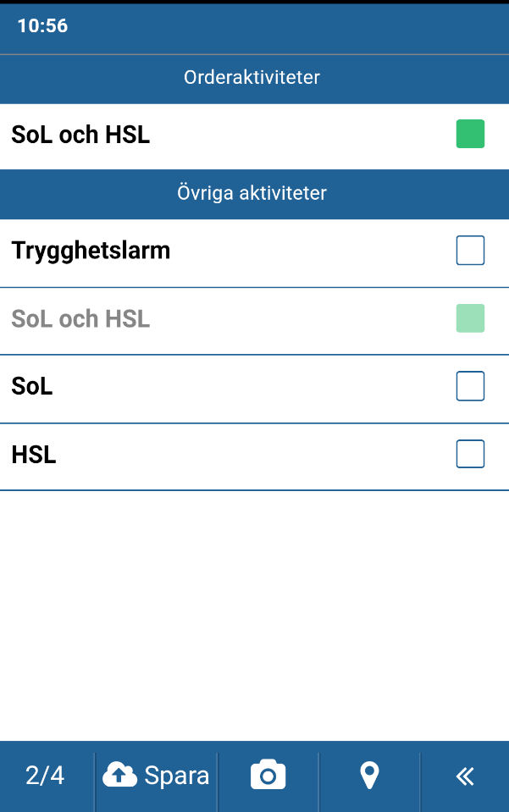The height and width of the screenshot is (812, 509).
Task: Tap the Spara save button label
Action: click(x=176, y=776)
